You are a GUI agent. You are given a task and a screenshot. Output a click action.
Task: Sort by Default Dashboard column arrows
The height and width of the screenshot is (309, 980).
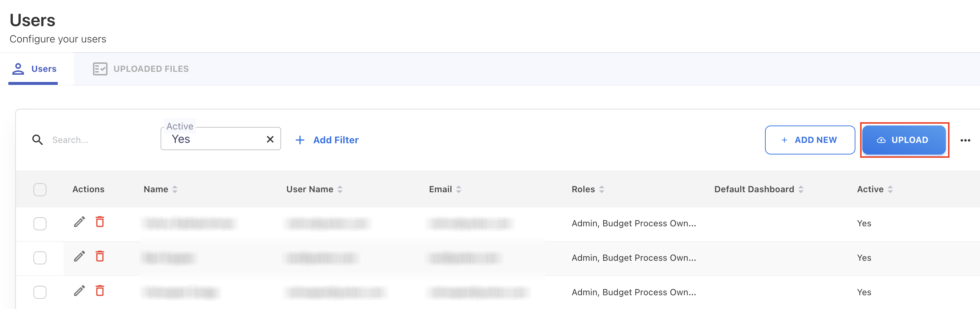click(x=801, y=189)
